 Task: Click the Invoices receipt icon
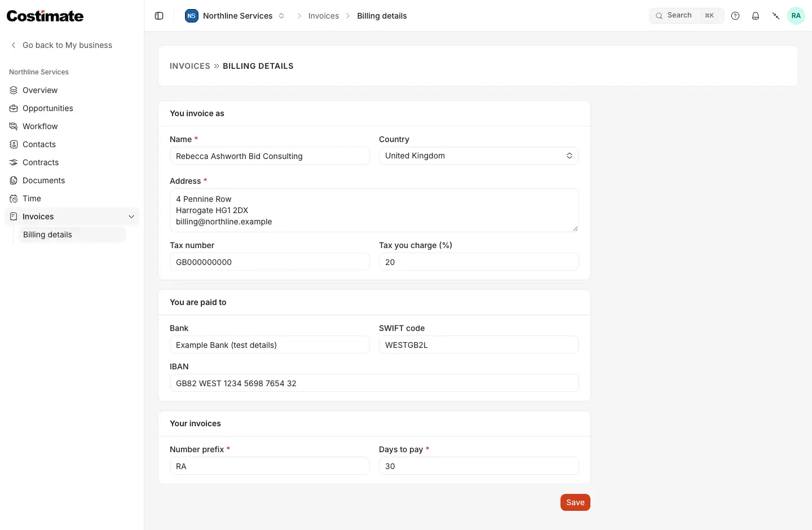pos(14,217)
